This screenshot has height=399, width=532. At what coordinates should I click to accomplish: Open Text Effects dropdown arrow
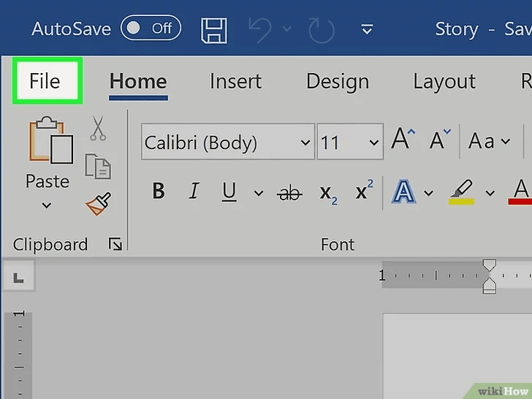click(428, 194)
